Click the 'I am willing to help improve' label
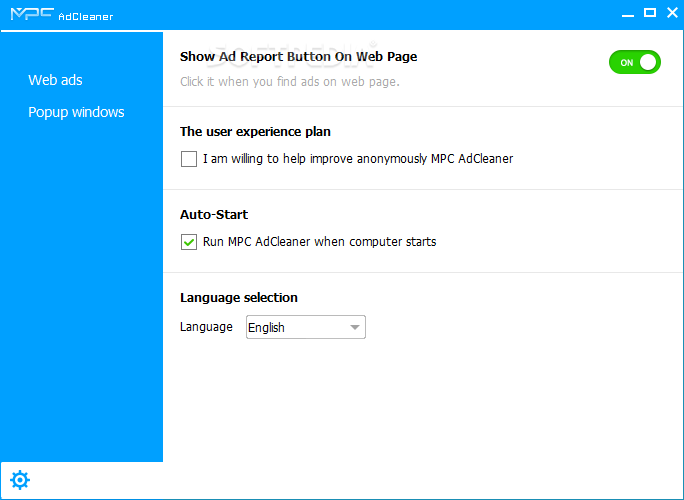This screenshot has height=500, width=684. (358, 159)
